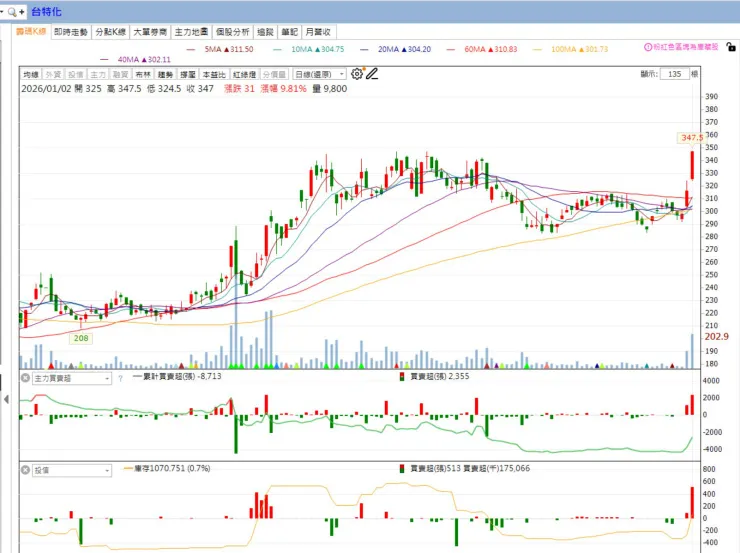Click the 202.9 value on price axis
This screenshot has height=553, width=740.
pos(716,336)
